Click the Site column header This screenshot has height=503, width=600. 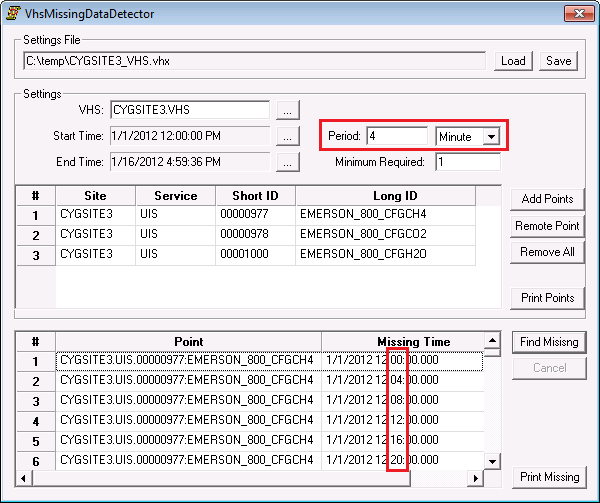tap(95, 196)
